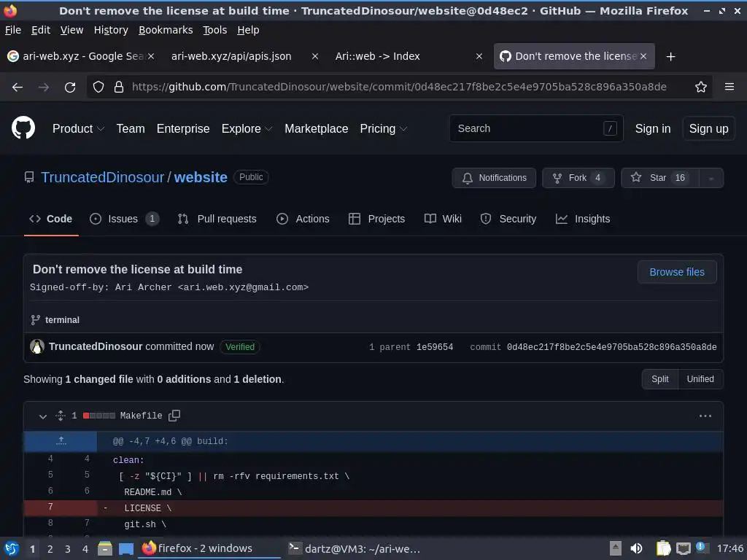Expand the Product dropdown menu

click(78, 128)
